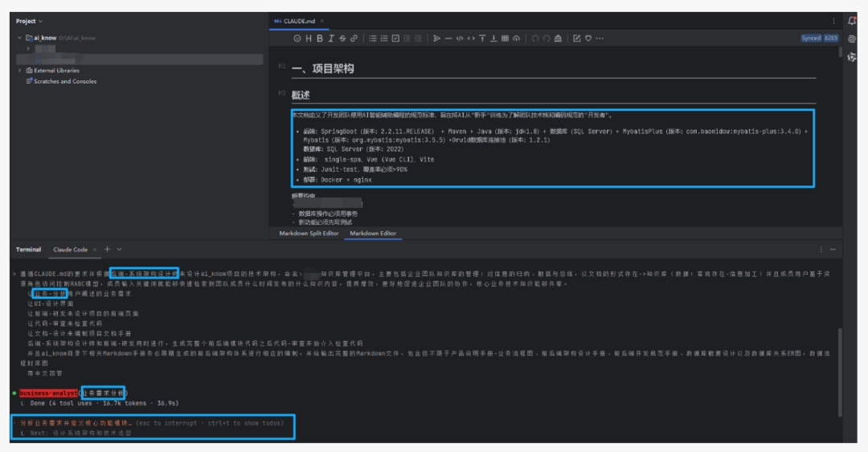Click the Done 4 tool uses status line
Image resolution: width=868 pixels, height=452 pixels.
pos(104,403)
